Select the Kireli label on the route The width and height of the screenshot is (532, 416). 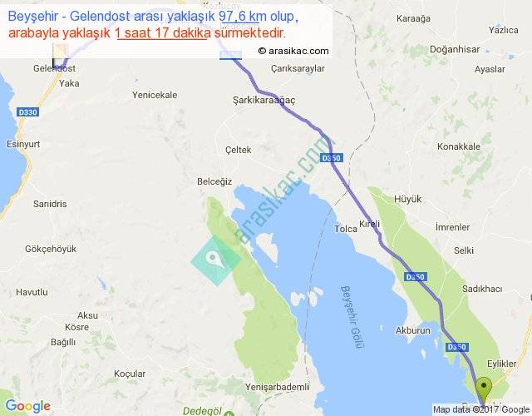(x=369, y=224)
